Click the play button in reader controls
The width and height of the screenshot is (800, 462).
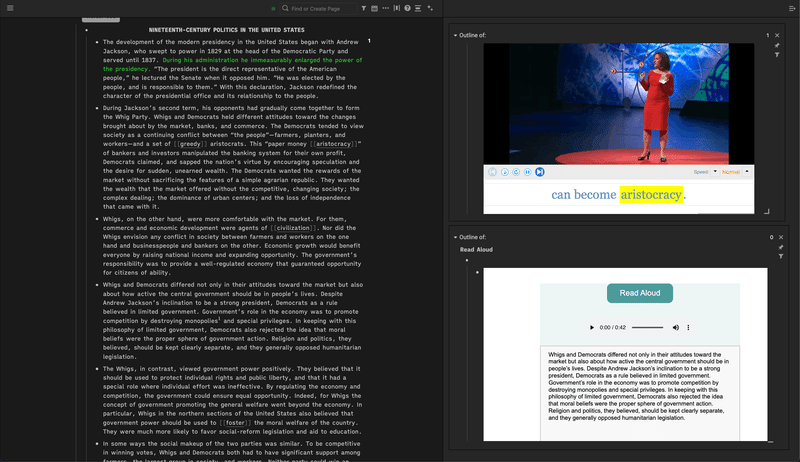[505, 172]
